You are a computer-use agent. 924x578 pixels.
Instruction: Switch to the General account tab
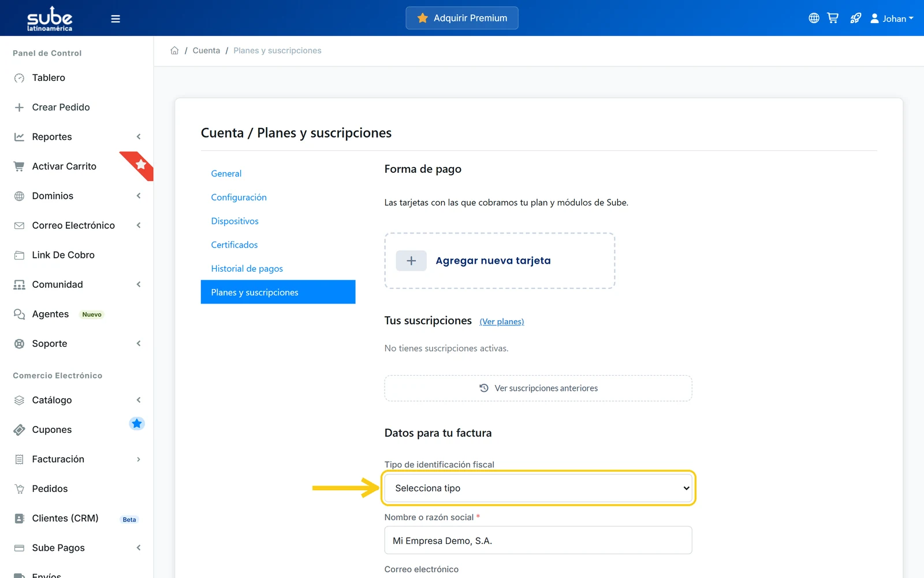(x=226, y=173)
